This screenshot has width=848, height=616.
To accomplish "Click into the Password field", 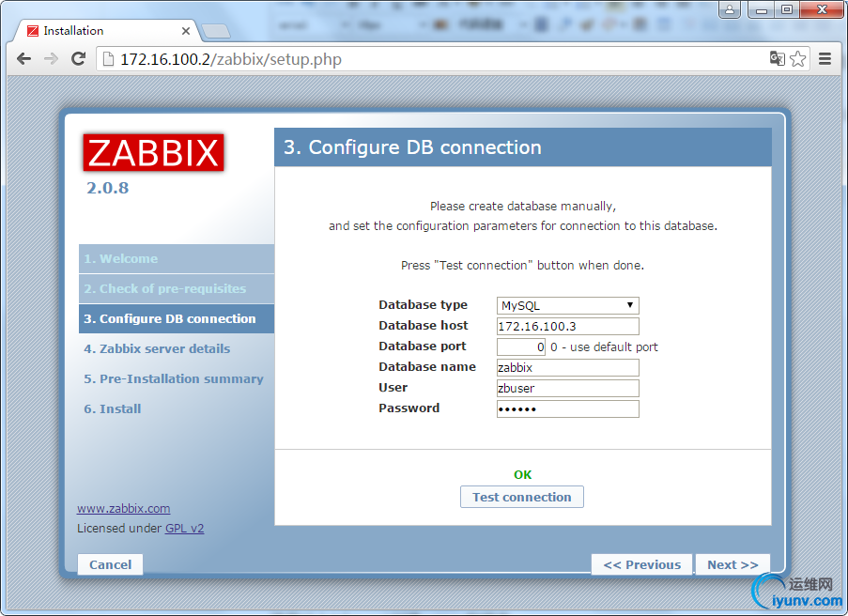I will 568,408.
